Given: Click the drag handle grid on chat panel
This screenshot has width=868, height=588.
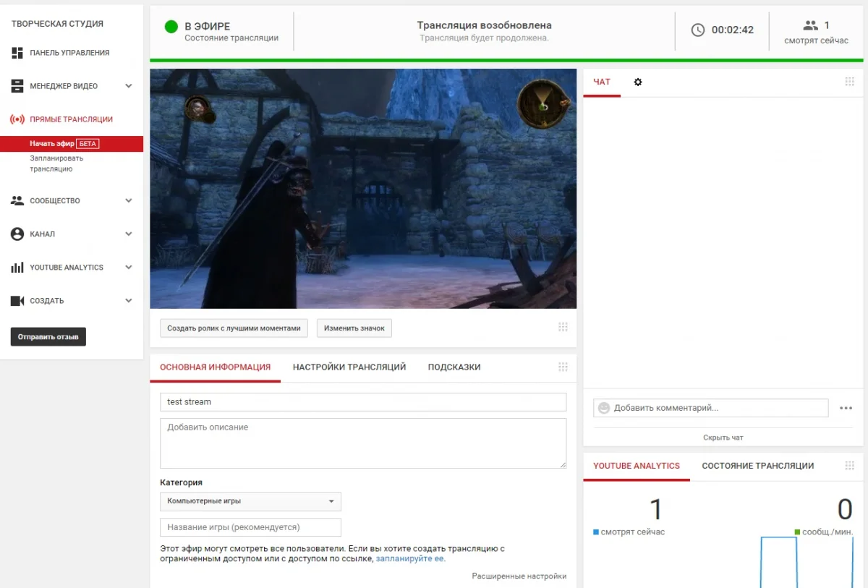Looking at the screenshot, I should tap(850, 82).
